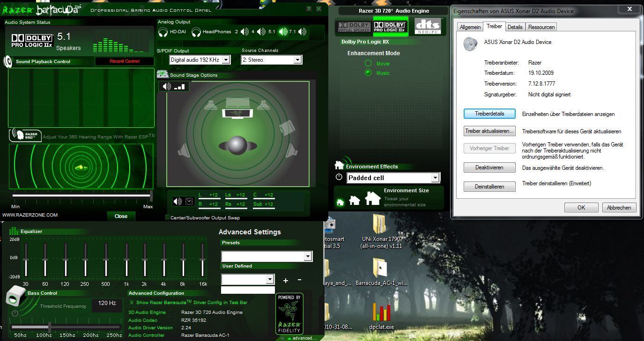Toggle Show Razer Barracuda Driver Config checkbox
The width and height of the screenshot is (644, 341).
(132, 303)
